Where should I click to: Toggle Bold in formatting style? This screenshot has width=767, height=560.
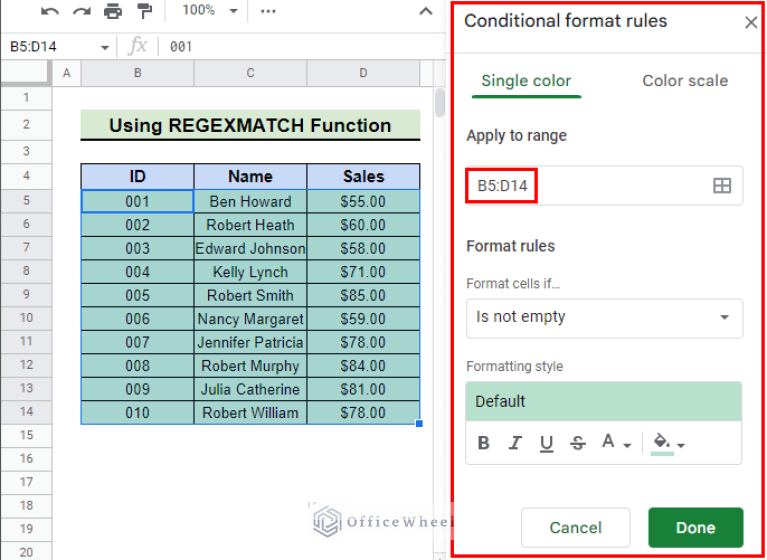pyautogui.click(x=484, y=443)
